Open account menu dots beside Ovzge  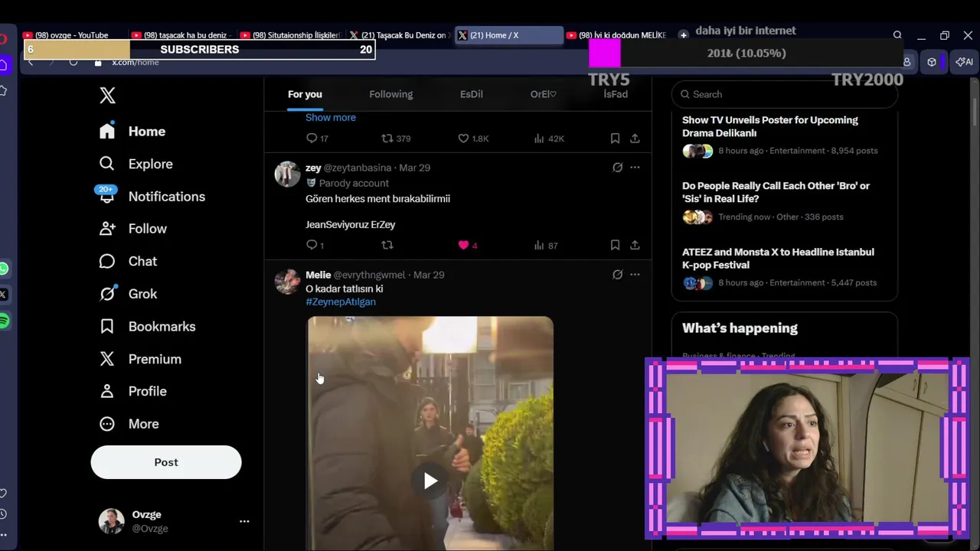pos(244,521)
